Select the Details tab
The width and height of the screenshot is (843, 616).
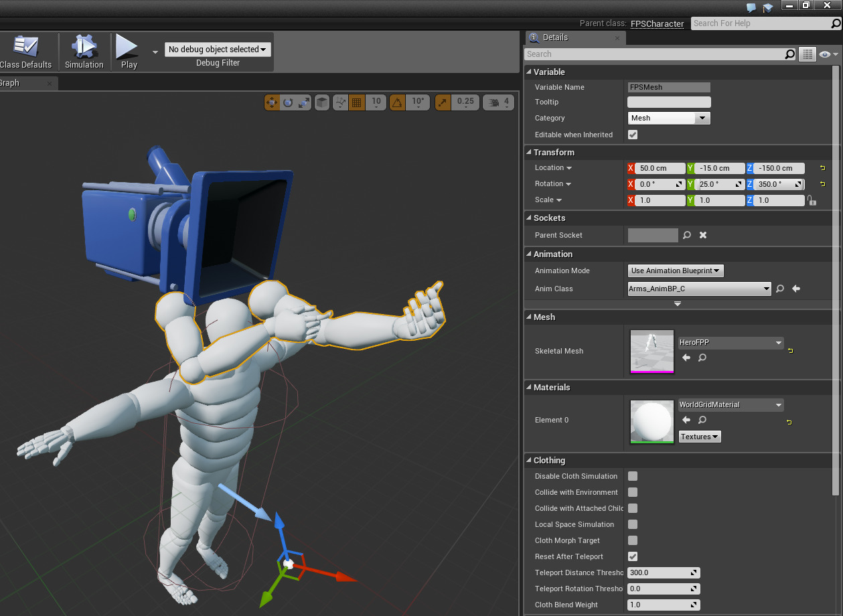click(x=555, y=37)
